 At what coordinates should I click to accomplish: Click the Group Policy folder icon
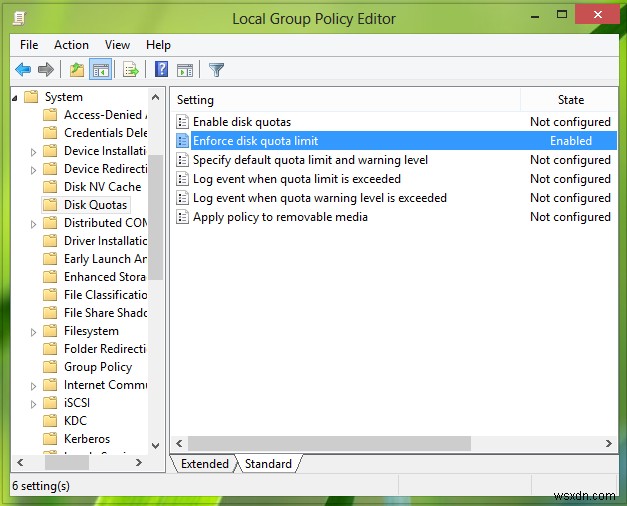tap(50, 367)
